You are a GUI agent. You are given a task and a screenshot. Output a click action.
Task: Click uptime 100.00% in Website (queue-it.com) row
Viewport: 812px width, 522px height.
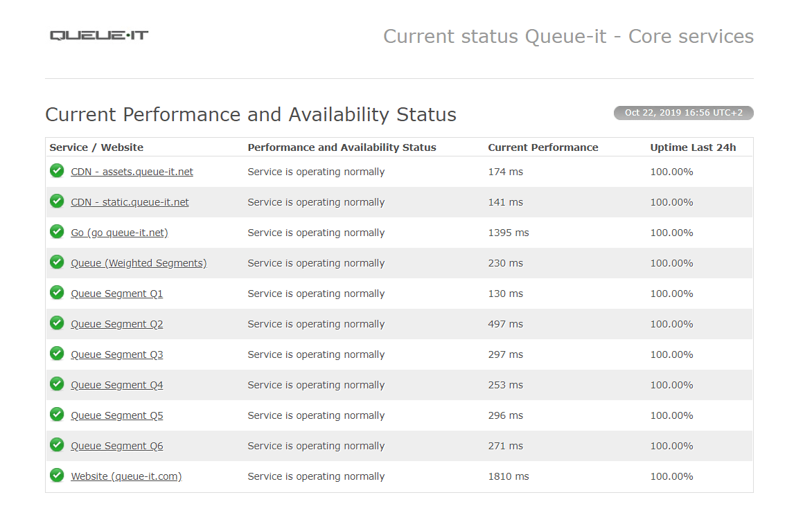click(x=671, y=476)
